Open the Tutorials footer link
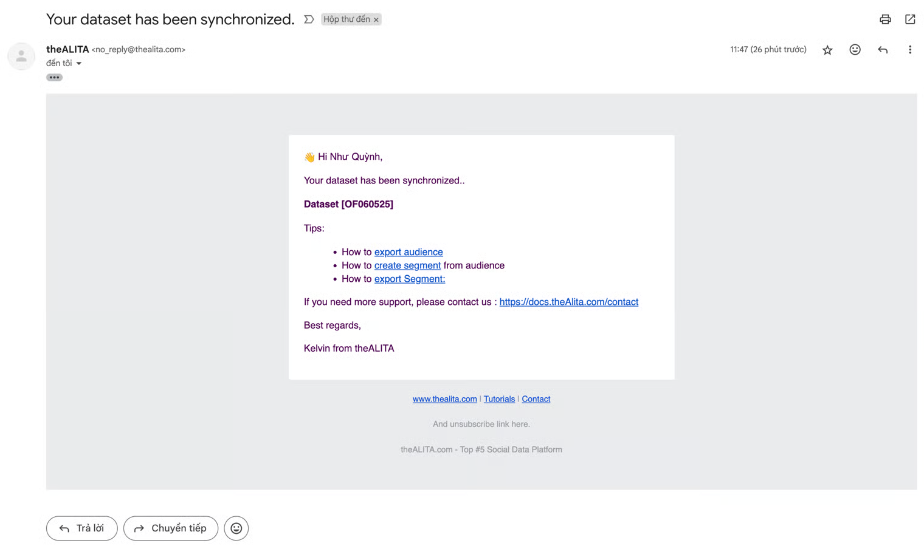Viewport: 924px width, 560px height. pos(499,399)
